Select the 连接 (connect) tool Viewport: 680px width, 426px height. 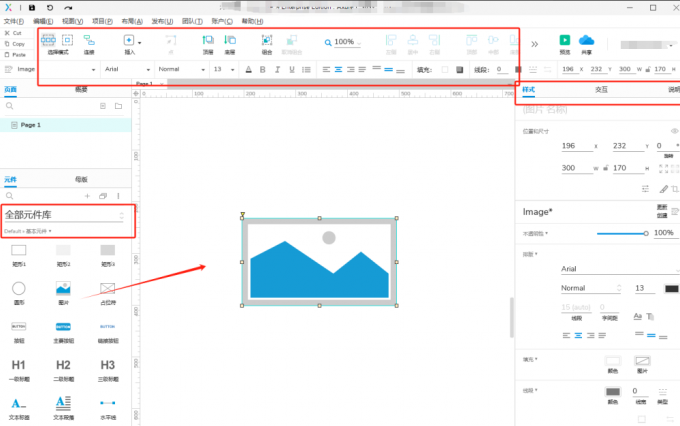pos(89,42)
